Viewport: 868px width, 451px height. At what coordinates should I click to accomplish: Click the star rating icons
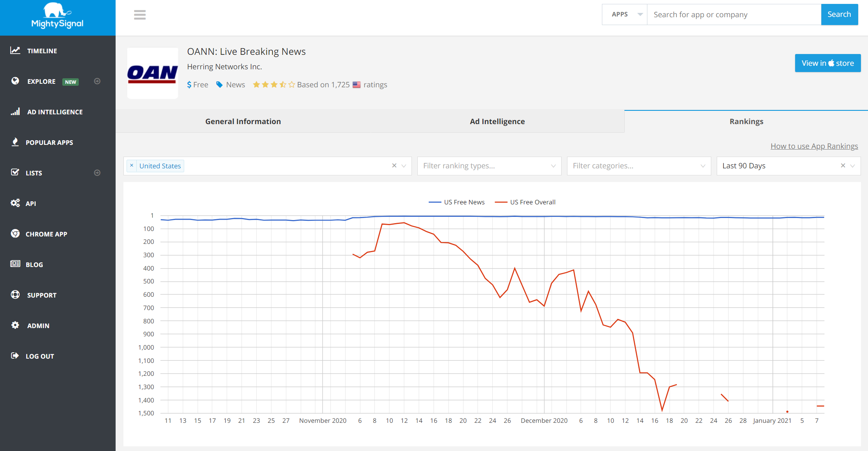pos(274,85)
